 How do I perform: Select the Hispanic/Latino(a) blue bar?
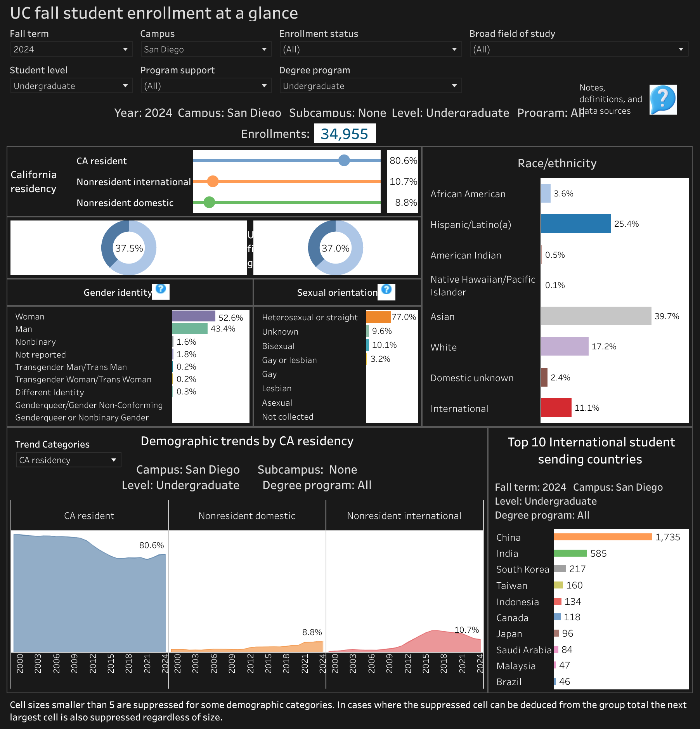[576, 224]
